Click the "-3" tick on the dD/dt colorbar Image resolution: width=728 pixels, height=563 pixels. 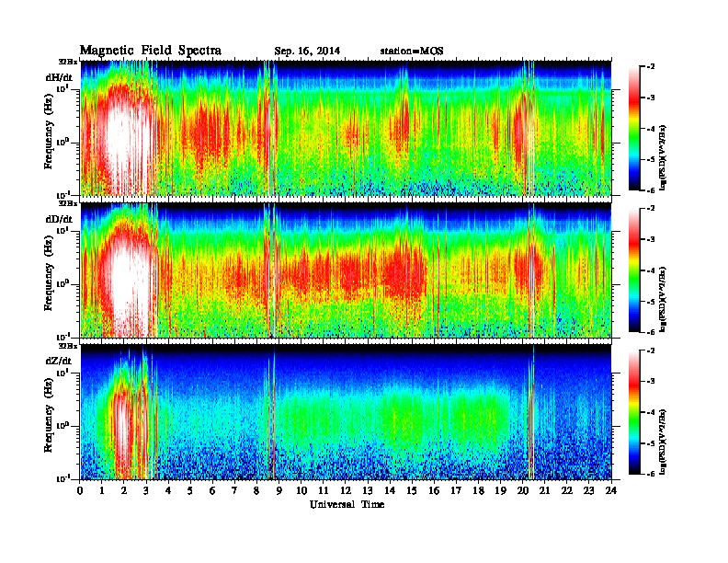click(x=651, y=240)
